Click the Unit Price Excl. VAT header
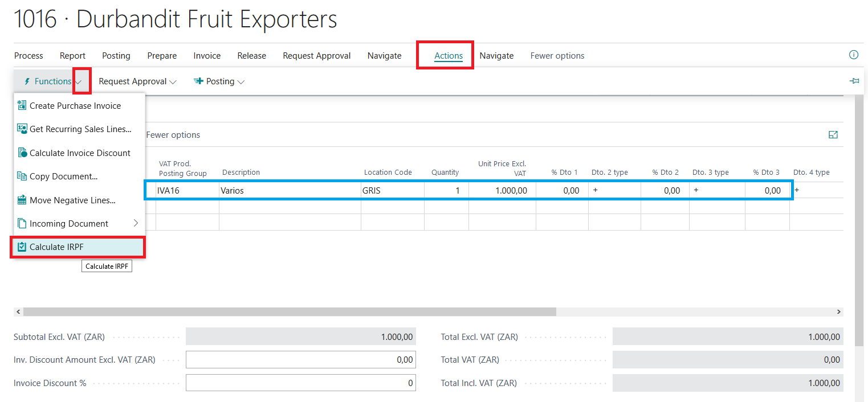The height and width of the screenshot is (402, 868). click(x=502, y=169)
